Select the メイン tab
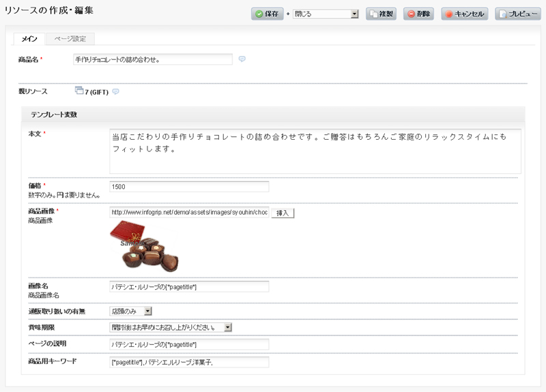546x392 pixels. coord(29,39)
